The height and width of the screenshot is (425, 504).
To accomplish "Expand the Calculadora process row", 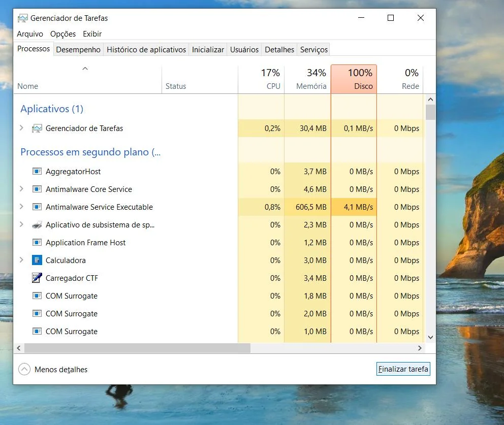I will point(21,259).
